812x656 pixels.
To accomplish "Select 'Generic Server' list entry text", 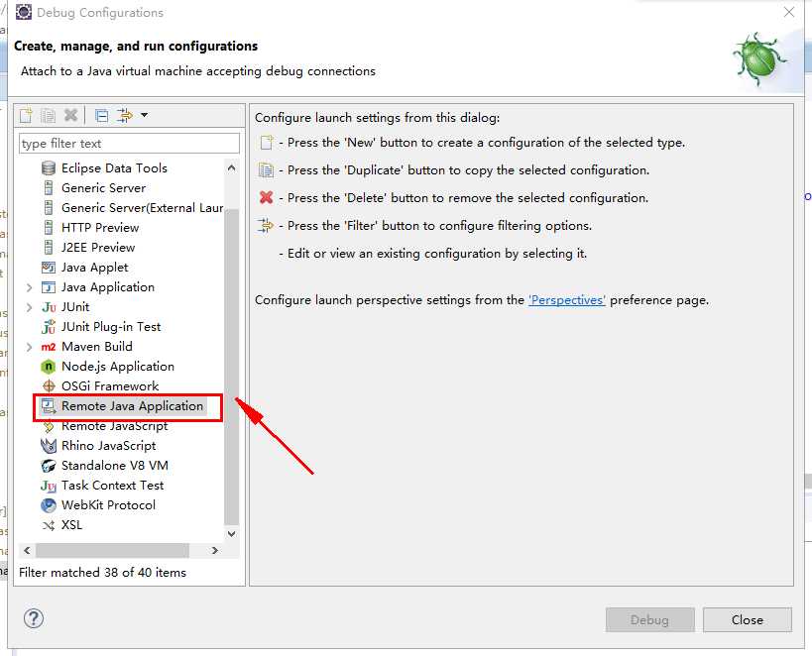I will coord(103,188).
